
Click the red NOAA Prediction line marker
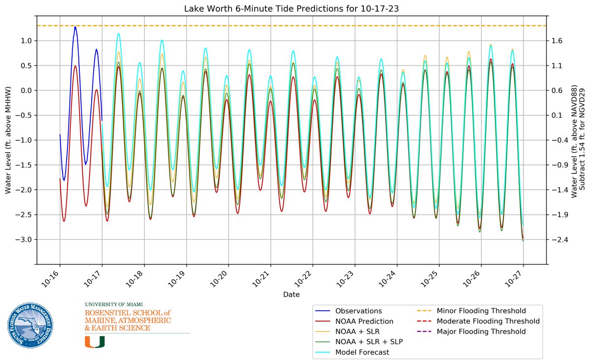(323, 321)
